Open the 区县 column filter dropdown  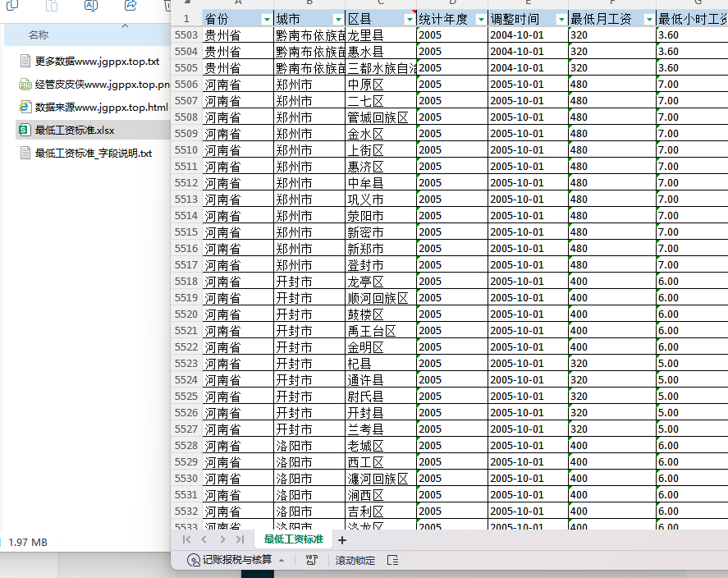coord(410,20)
